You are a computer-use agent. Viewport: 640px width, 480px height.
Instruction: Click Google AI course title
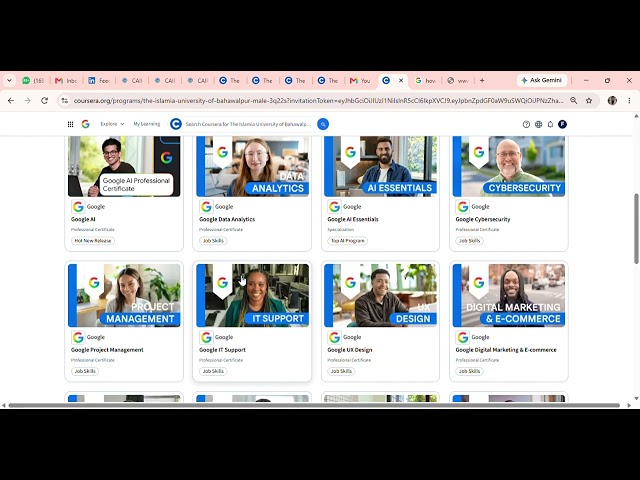(x=83, y=219)
